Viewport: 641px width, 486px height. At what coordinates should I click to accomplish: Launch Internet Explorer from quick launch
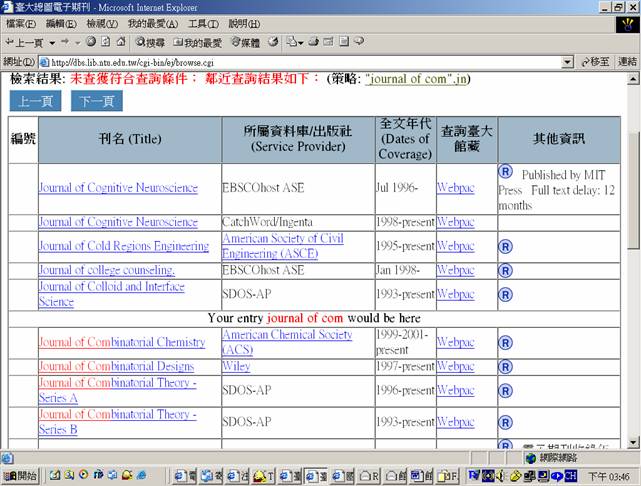[142, 475]
